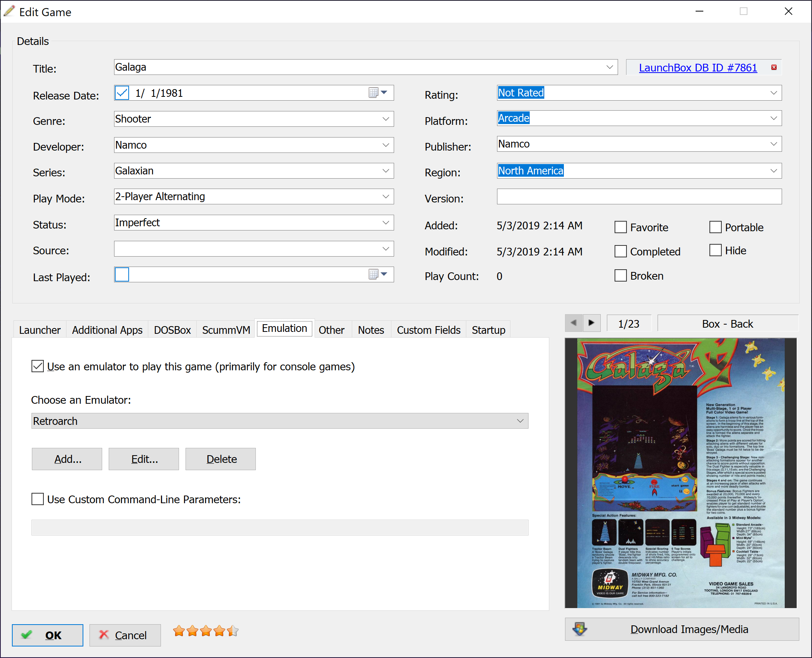Screen dimensions: 812x658
Task: Open the Publisher dropdown
Action: [x=774, y=144]
